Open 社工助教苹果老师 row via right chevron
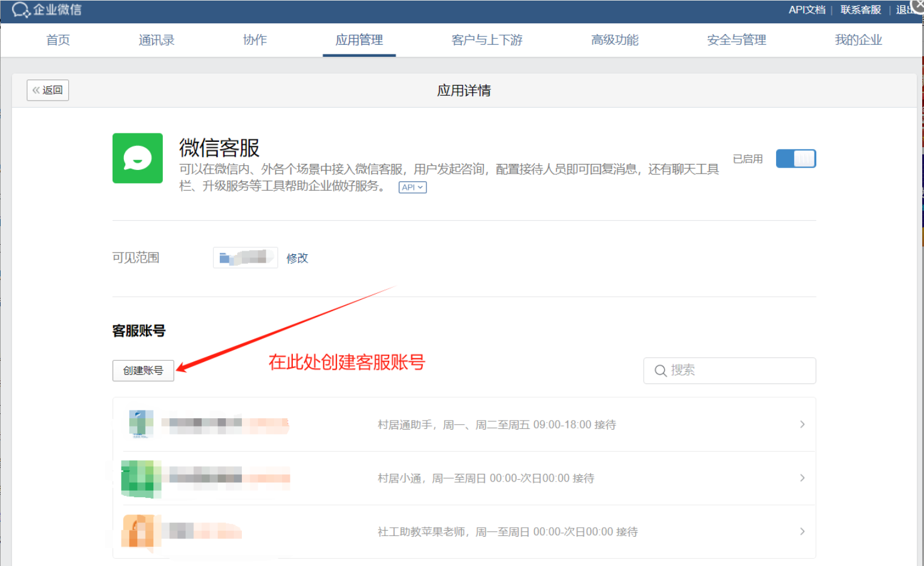 point(802,531)
